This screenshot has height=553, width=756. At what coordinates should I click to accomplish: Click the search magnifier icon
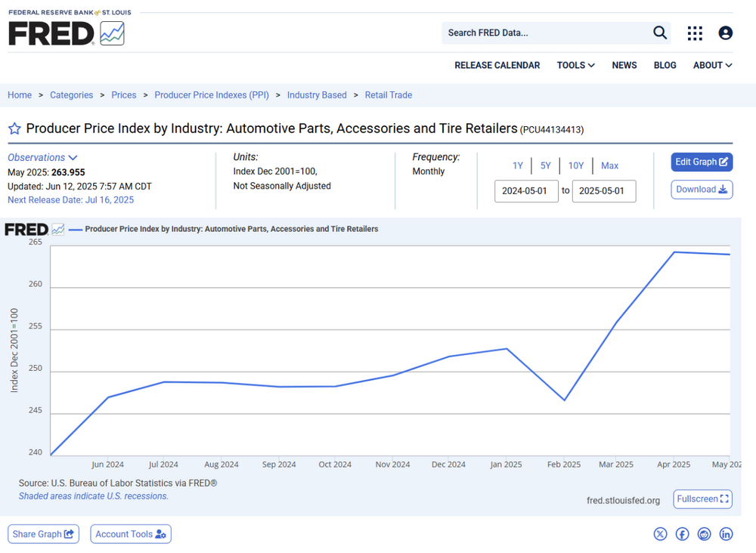660,32
